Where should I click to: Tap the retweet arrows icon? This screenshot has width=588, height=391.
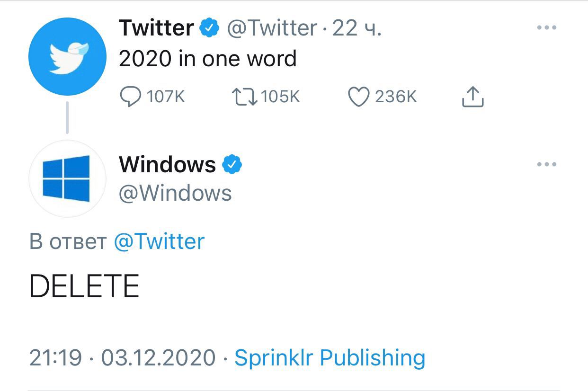[x=245, y=97]
